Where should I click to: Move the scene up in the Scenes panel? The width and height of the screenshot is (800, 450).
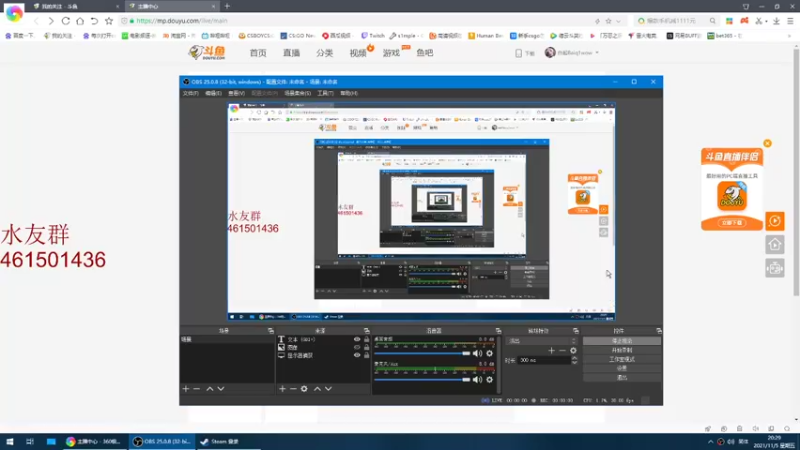click(x=210, y=389)
